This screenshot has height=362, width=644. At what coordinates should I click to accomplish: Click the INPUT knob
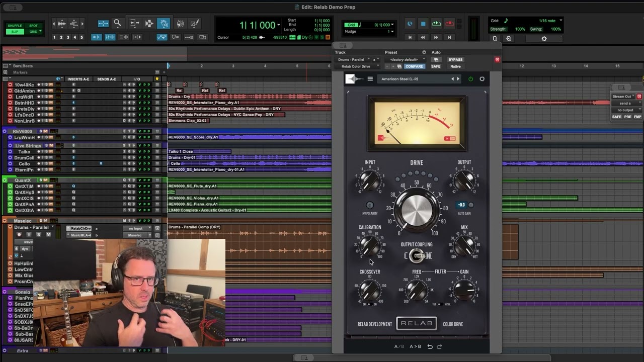[370, 180]
